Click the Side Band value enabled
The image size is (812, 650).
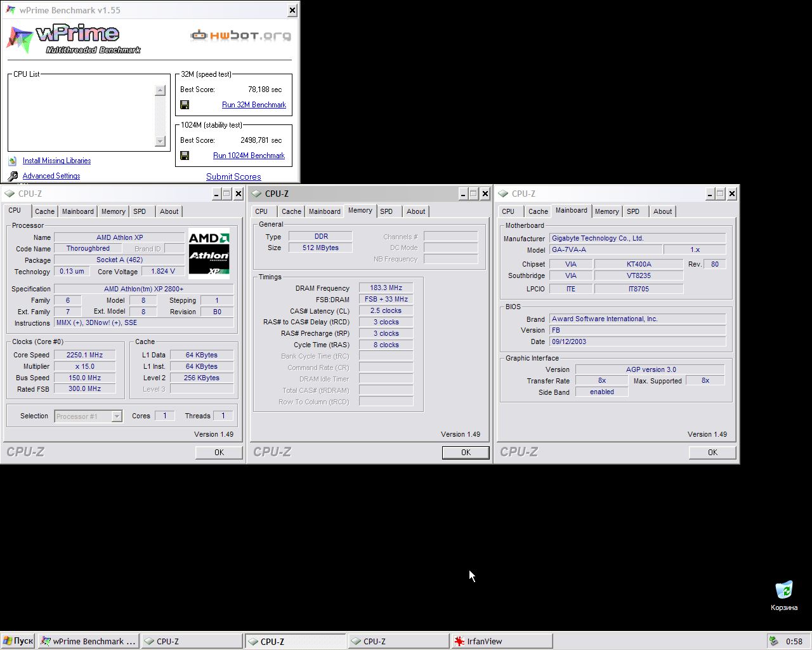pos(602,392)
